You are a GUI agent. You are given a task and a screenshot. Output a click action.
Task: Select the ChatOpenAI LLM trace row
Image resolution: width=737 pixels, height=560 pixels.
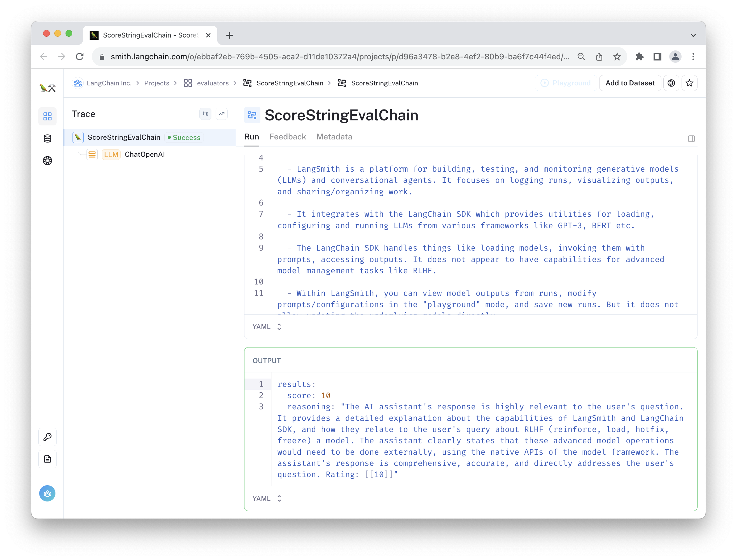150,154
